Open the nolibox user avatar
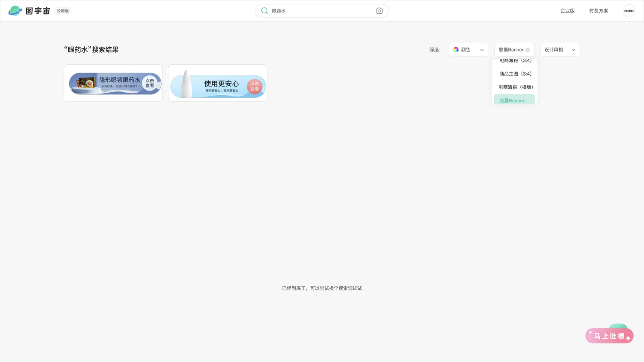 tap(629, 11)
